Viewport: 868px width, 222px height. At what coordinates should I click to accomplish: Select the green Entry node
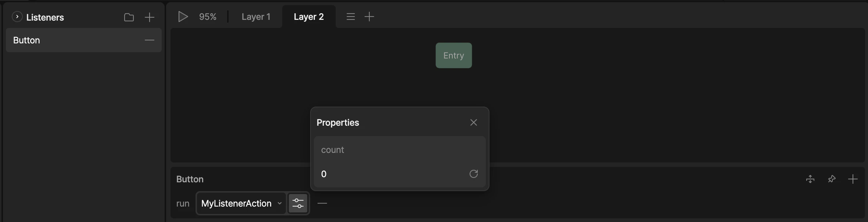[453, 55]
